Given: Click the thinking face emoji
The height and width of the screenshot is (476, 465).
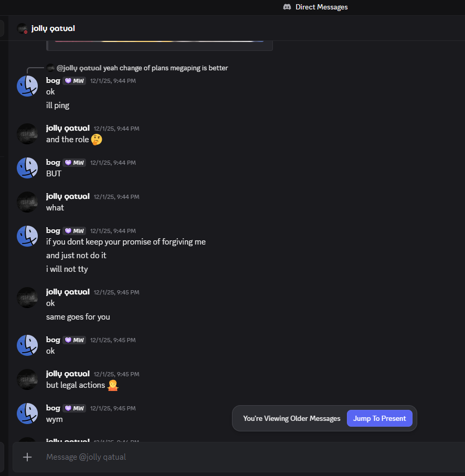Looking at the screenshot, I should click(x=97, y=140).
